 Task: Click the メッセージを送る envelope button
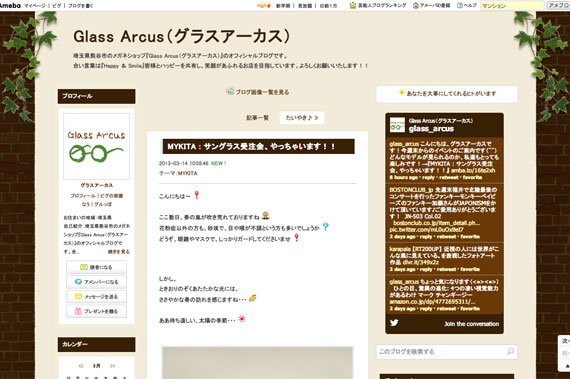tap(96, 297)
